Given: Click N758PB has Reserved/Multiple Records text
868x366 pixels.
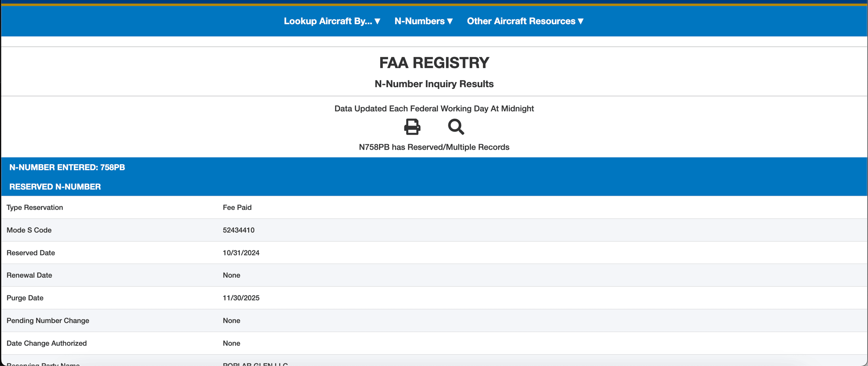Looking at the screenshot, I should [434, 147].
